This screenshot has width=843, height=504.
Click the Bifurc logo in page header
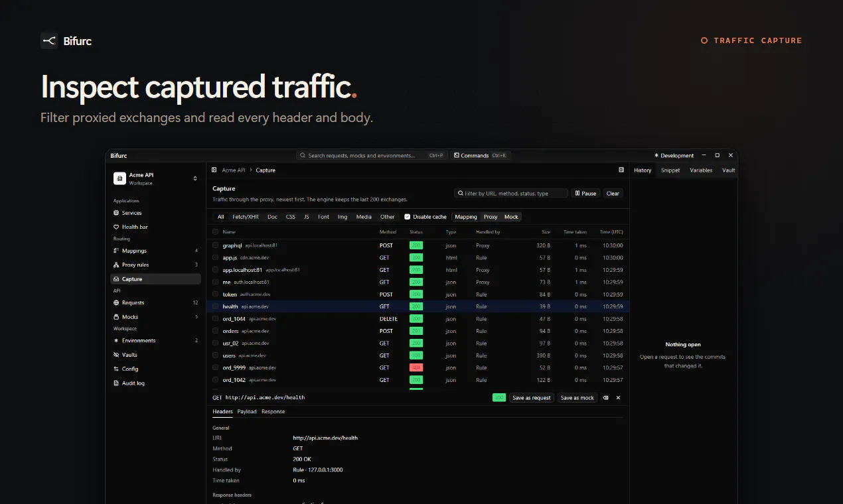[x=49, y=40]
